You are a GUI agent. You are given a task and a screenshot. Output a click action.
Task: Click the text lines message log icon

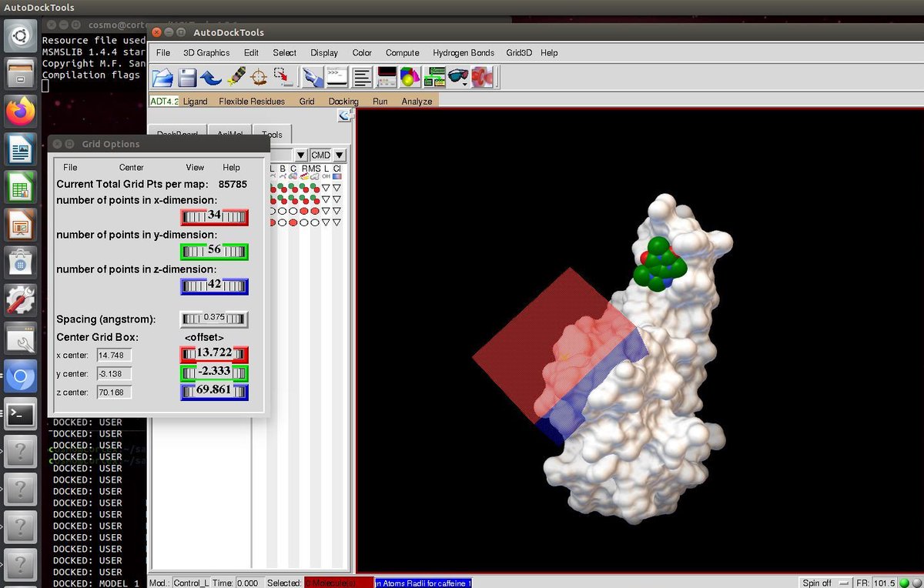click(362, 77)
